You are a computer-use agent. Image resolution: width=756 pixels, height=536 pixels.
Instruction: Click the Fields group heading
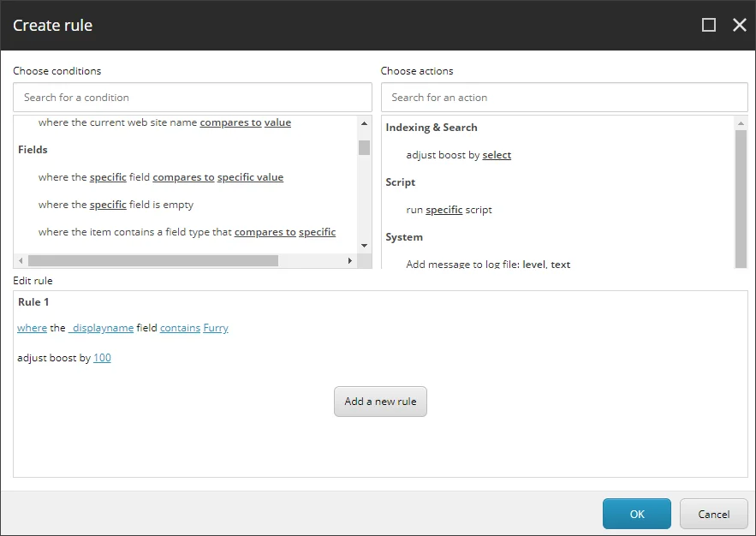tap(33, 150)
